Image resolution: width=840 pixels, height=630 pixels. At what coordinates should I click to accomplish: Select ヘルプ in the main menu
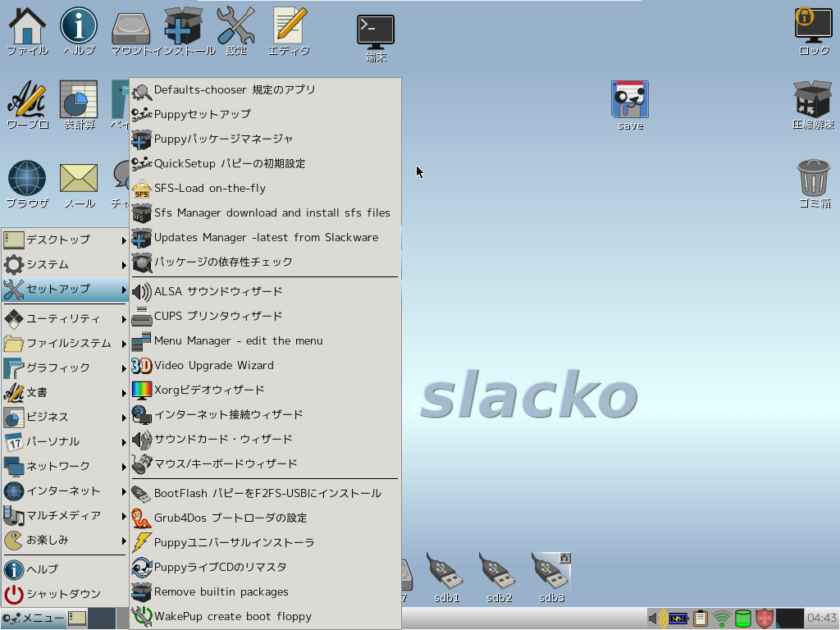click(x=65, y=569)
